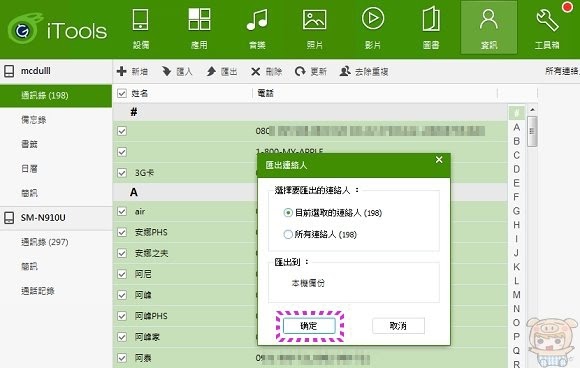580x368 pixels.
Task: Jump to letter M in index
Action: [x=516, y=295]
